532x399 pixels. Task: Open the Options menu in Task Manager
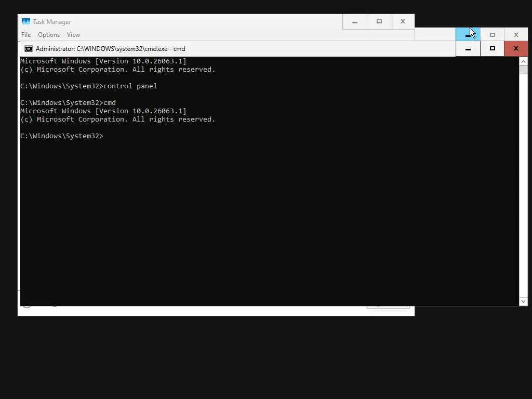[49, 35]
